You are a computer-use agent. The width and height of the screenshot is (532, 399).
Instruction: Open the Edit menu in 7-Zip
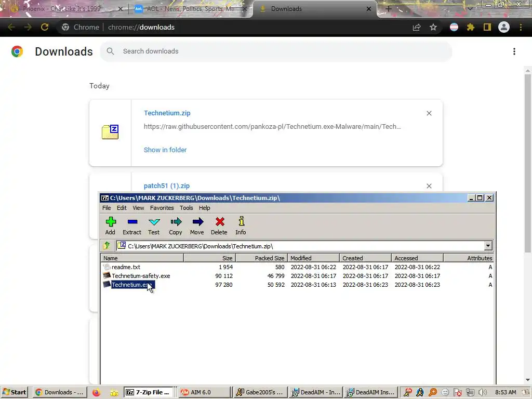[122, 208]
